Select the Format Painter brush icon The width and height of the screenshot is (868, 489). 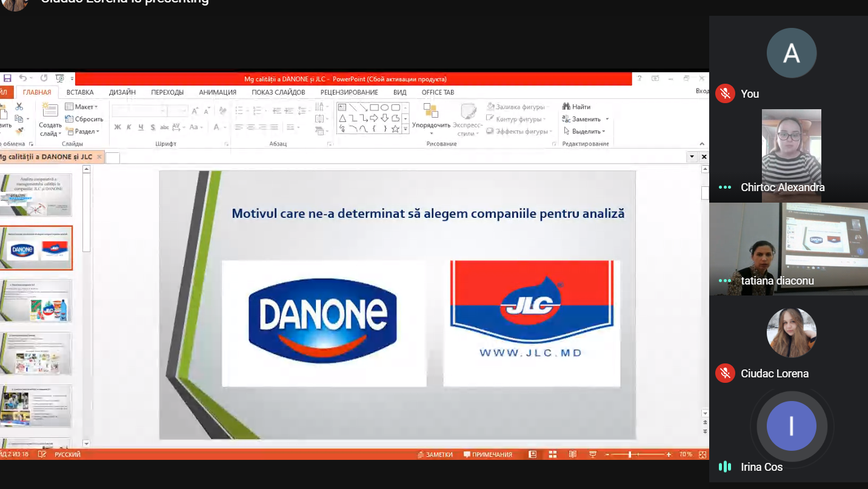tap(19, 130)
